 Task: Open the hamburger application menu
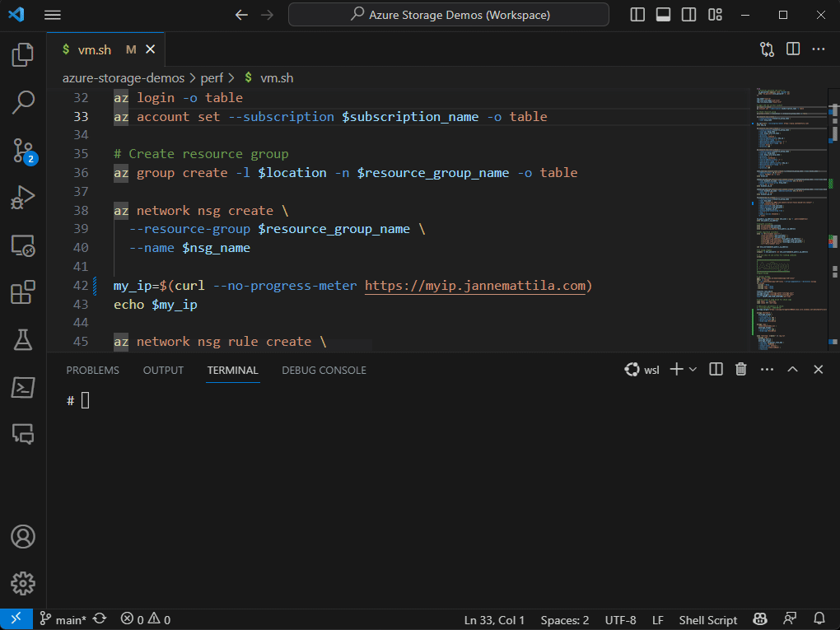pyautogui.click(x=53, y=15)
